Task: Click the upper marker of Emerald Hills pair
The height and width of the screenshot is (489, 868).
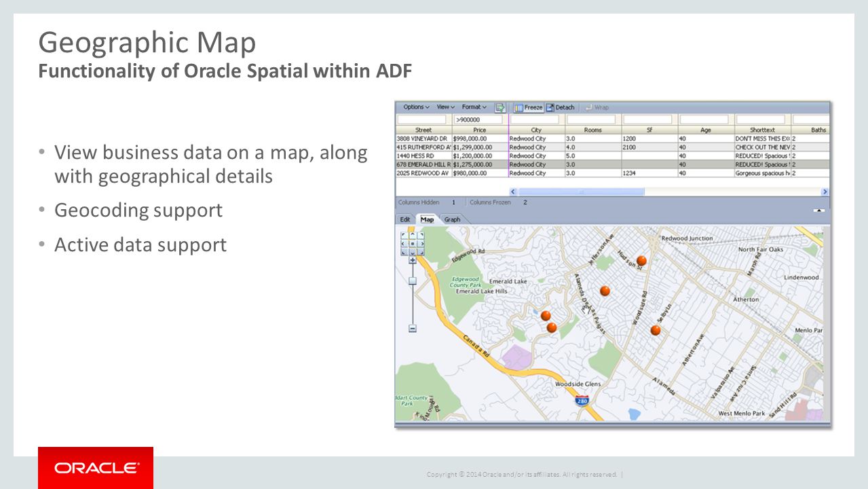Action: (546, 316)
